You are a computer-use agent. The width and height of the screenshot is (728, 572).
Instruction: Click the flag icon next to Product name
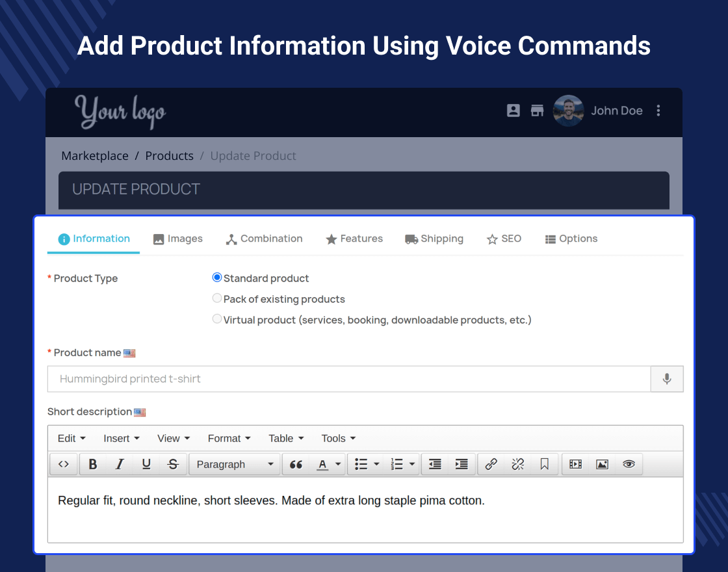point(129,354)
